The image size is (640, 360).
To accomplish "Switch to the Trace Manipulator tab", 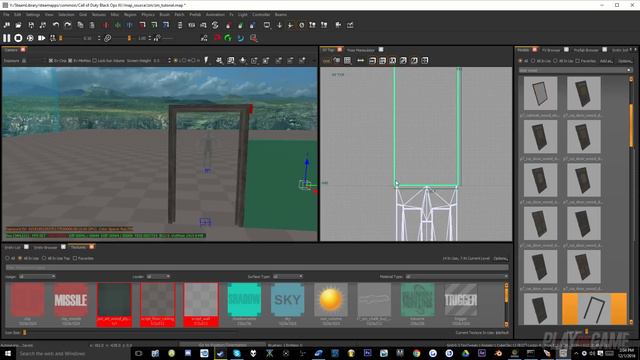I will [360, 50].
